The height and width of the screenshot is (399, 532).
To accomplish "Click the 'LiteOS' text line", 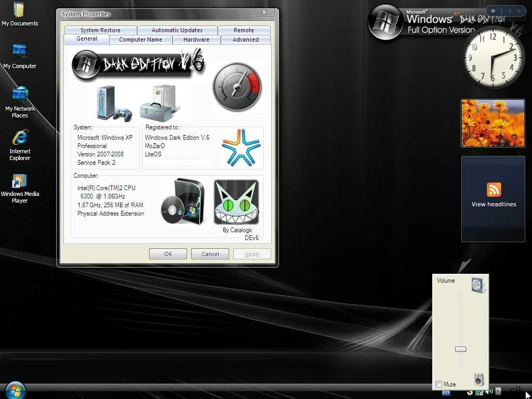I will coord(153,154).
